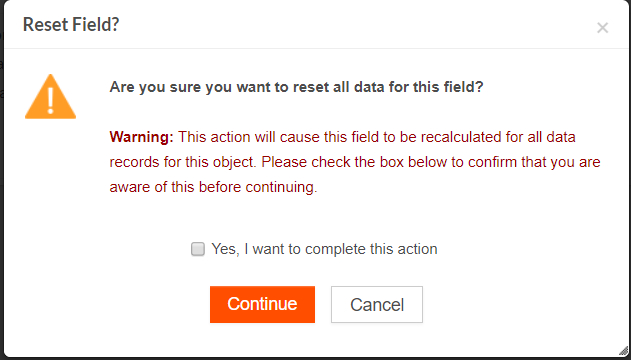This screenshot has height=360, width=631.
Task: Click the word 'recalculated' in the warning
Action: pyautogui.click(x=461, y=137)
